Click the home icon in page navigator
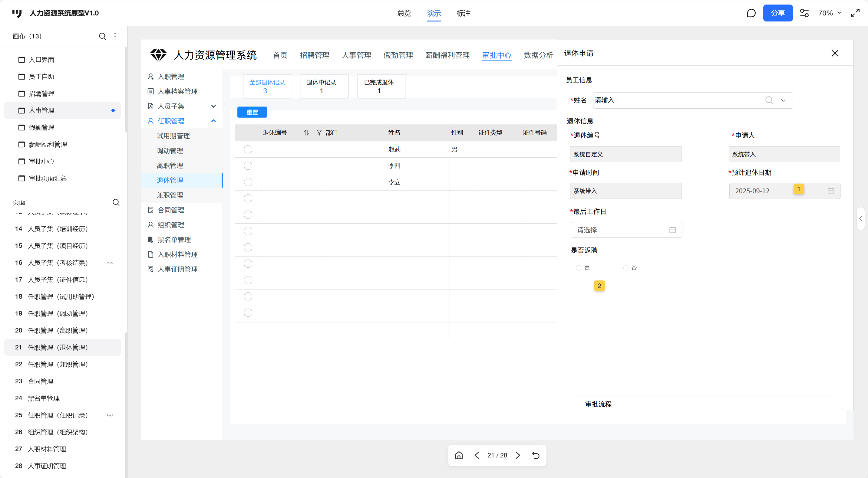The height and width of the screenshot is (478, 868). [459, 455]
